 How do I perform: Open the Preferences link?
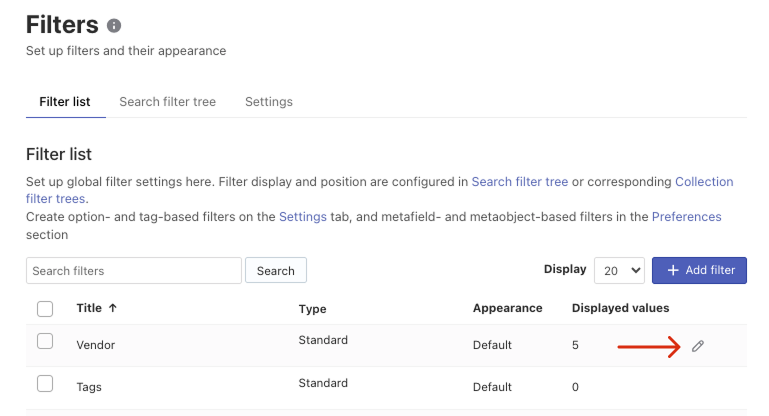pos(686,217)
